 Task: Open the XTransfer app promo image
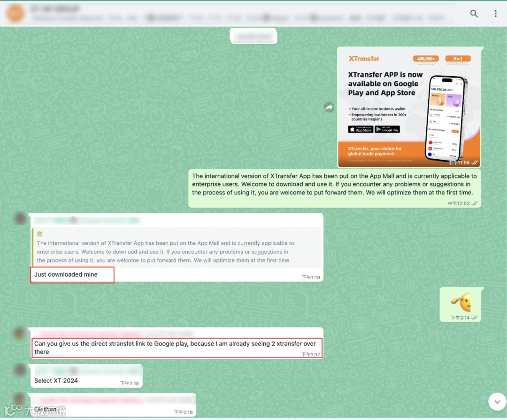tap(409, 108)
